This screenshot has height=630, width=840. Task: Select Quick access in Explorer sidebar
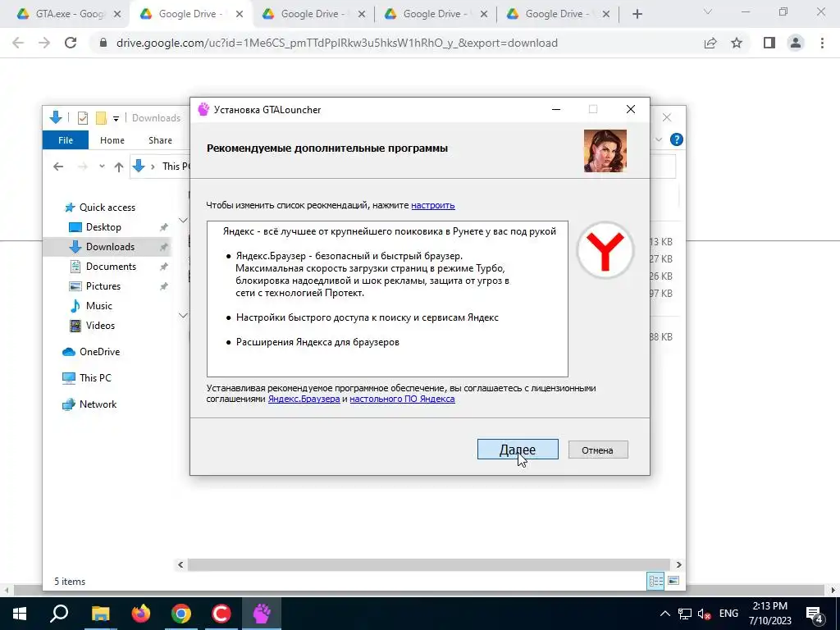click(x=107, y=208)
